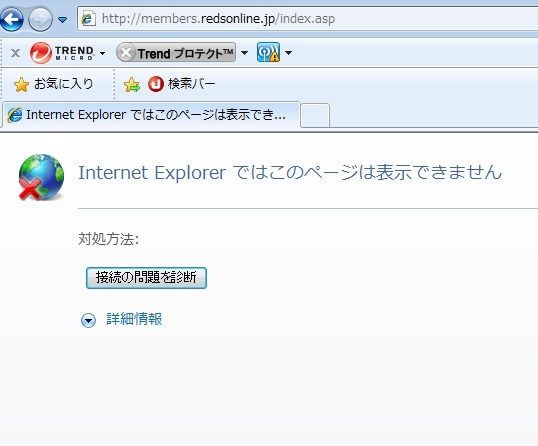Click the IE icon on the tab

15,115
